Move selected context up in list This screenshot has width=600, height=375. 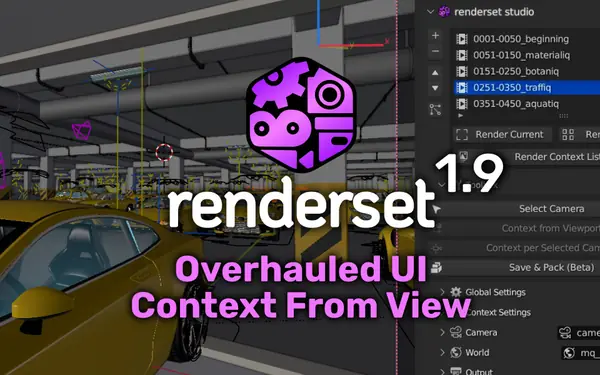(435, 72)
